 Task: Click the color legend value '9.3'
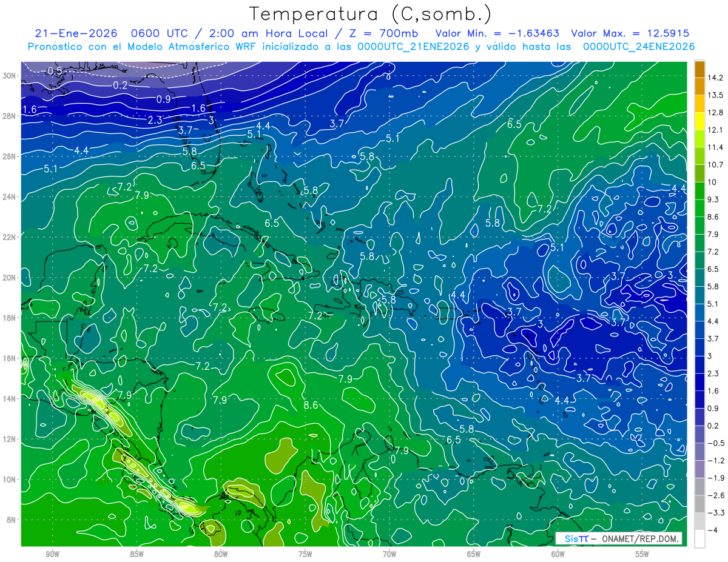713,199
